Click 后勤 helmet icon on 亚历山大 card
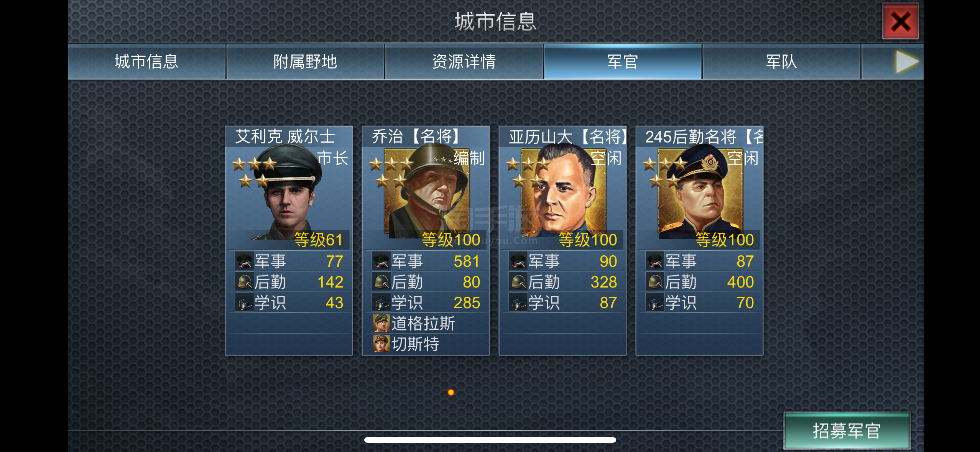This screenshot has height=452, width=980. point(518,282)
